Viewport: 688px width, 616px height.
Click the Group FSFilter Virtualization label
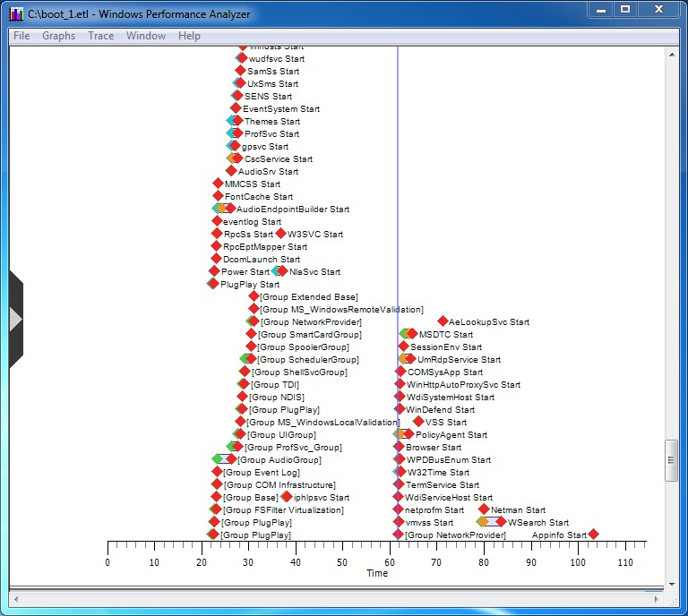[283, 510]
